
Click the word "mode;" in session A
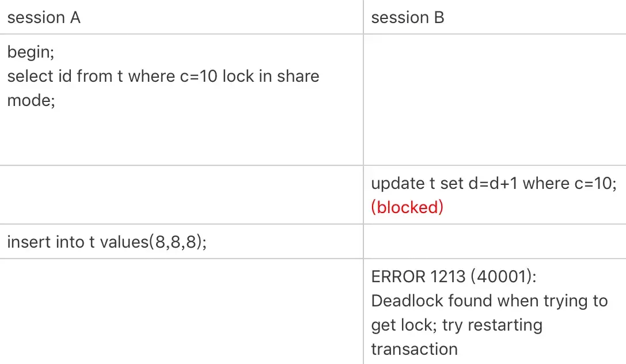coord(31,101)
